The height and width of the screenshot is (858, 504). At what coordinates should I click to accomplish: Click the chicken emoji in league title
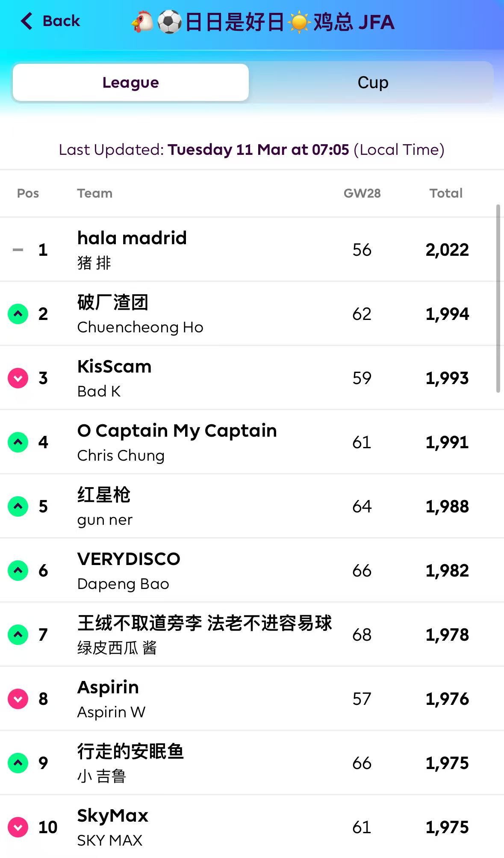[x=142, y=22]
